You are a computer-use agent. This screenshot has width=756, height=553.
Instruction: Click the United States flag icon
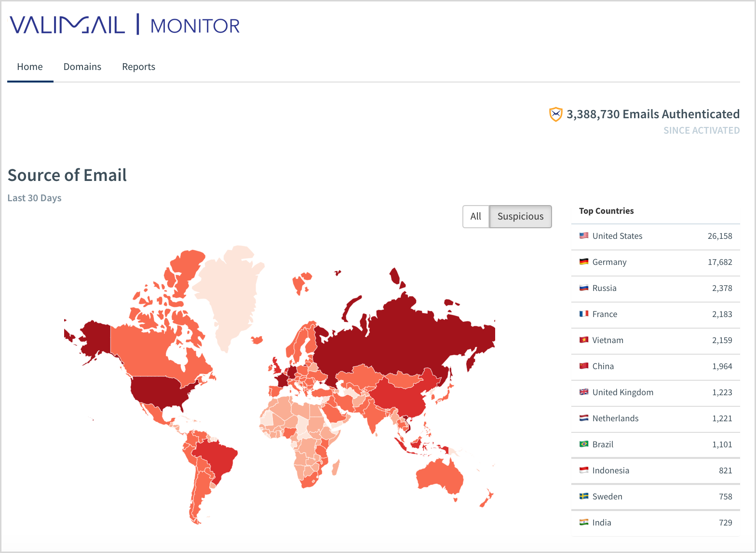click(584, 236)
